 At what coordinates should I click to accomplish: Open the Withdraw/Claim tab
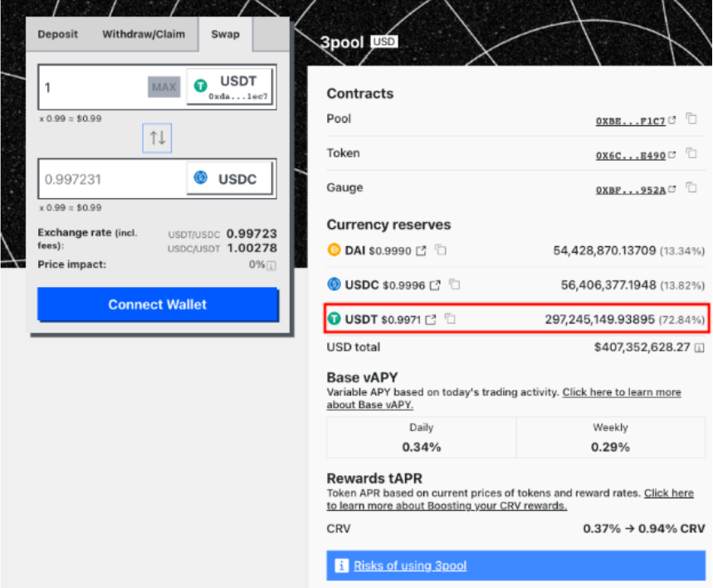click(x=144, y=34)
